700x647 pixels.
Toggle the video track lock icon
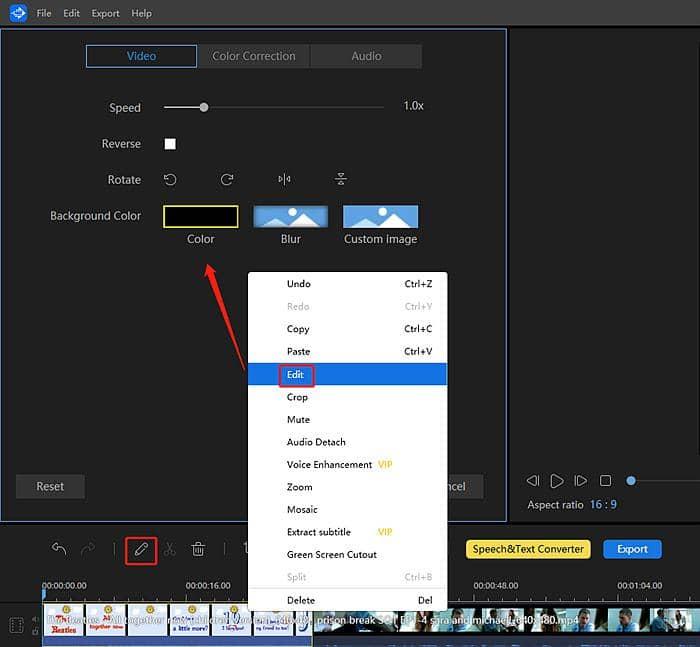click(x=35, y=631)
